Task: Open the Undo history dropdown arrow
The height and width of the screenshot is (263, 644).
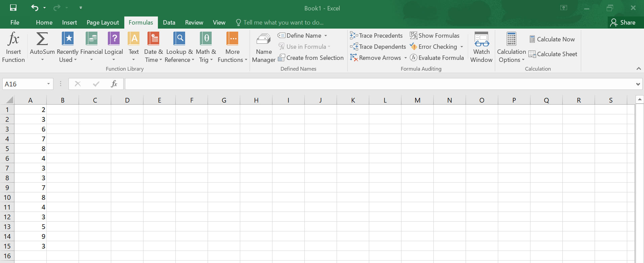Action: point(44,7)
